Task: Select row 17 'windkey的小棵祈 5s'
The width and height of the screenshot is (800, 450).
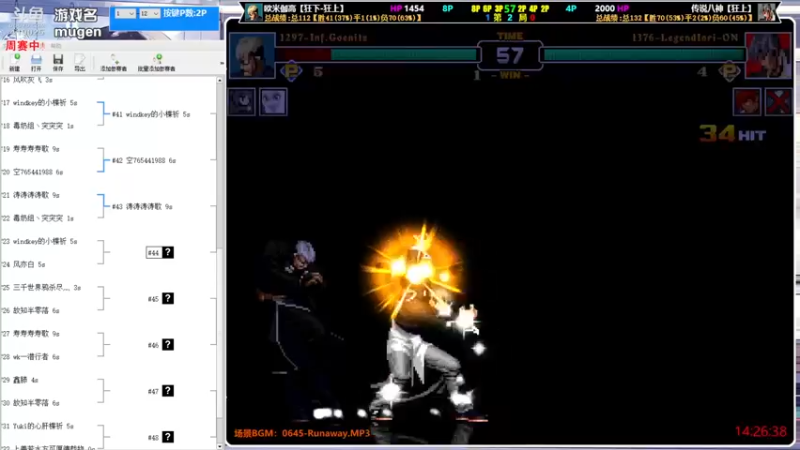Action: pyautogui.click(x=39, y=103)
